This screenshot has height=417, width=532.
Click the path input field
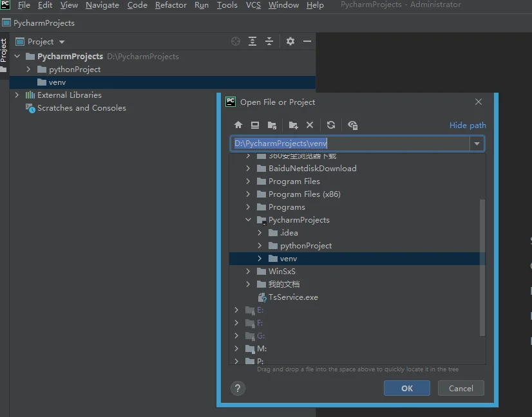[350, 144]
